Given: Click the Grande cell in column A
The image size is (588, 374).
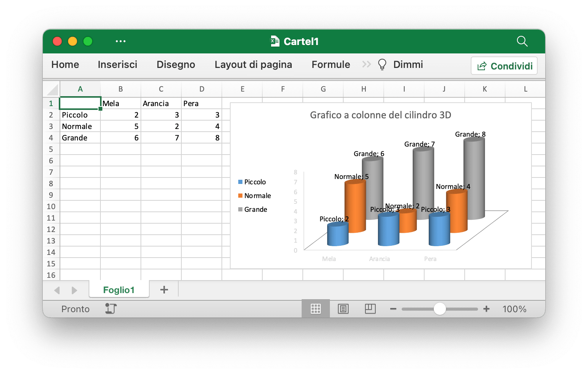Looking at the screenshot, I should pyautogui.click(x=80, y=138).
